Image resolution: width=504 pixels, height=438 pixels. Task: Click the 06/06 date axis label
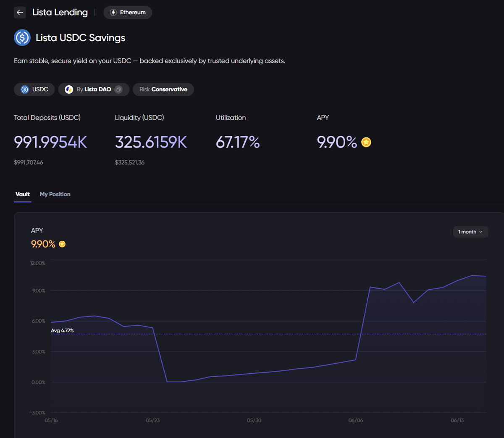[x=356, y=420]
